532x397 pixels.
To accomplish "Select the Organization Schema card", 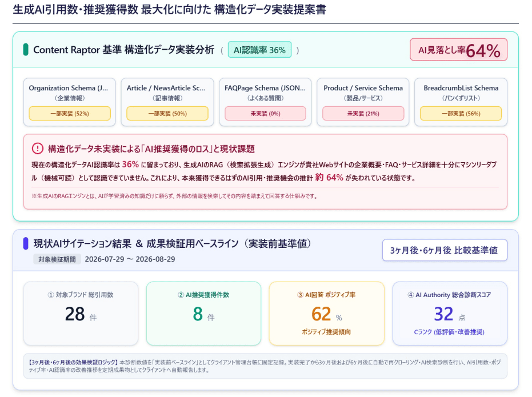I will click(70, 102).
